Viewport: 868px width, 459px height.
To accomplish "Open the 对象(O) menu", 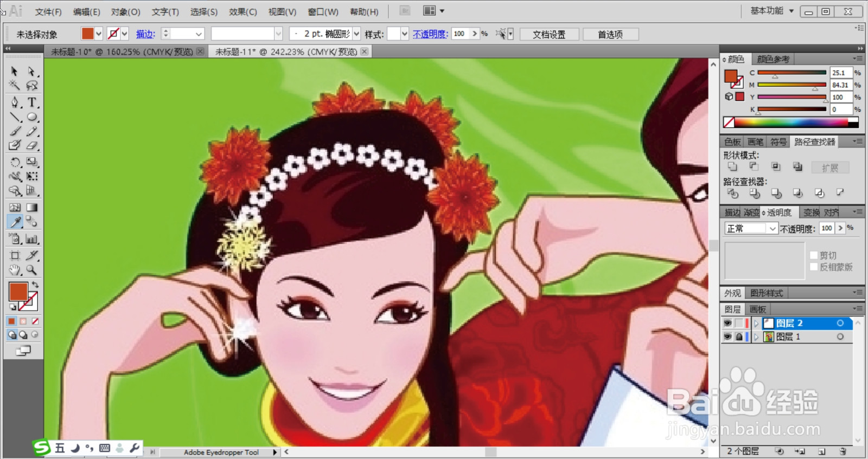I will coord(126,11).
